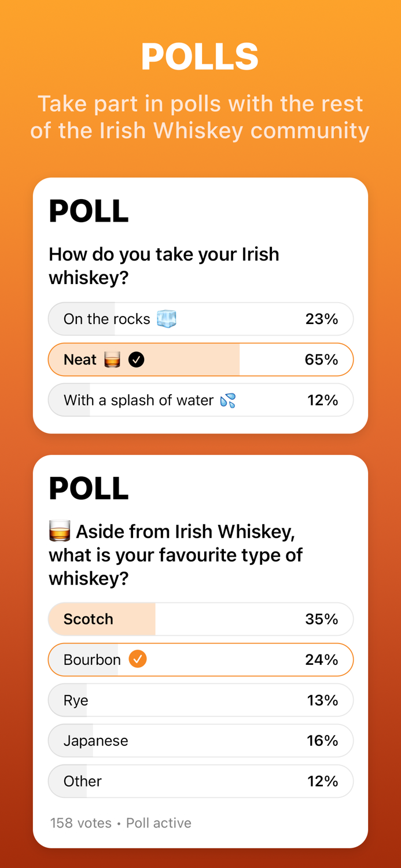
Task: Choose the Other option
Action: click(201, 781)
